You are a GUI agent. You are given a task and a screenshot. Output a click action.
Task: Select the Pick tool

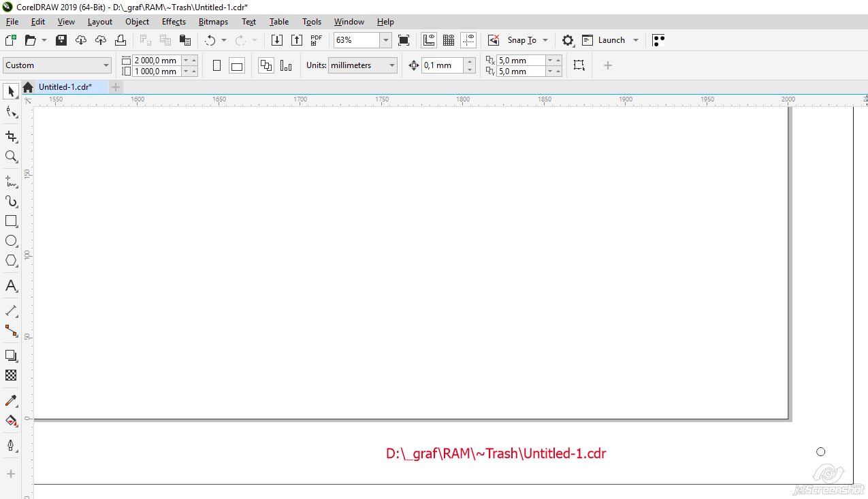11,91
